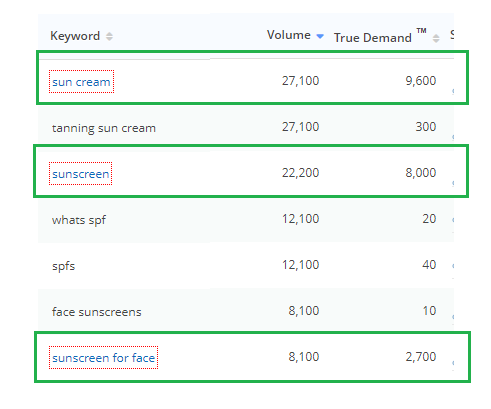Click the 8,000 True Demand value
Viewport: 491px width, 409px height.
(421, 173)
